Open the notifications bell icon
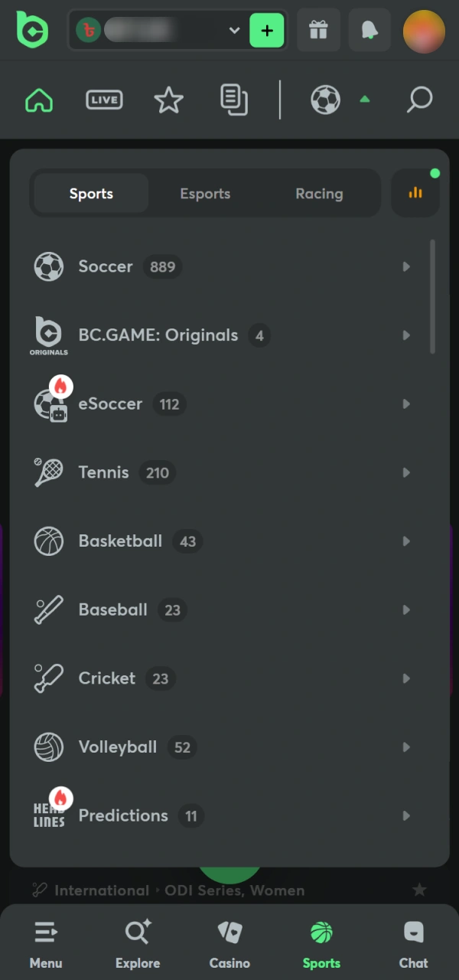This screenshot has height=980, width=459. coord(369,31)
